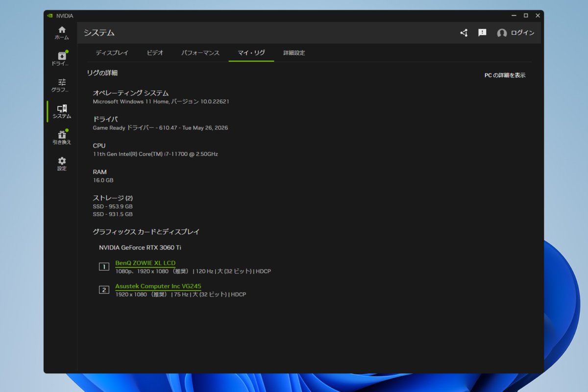Click the RAM section heading
The height and width of the screenshot is (392, 588).
pos(100,172)
